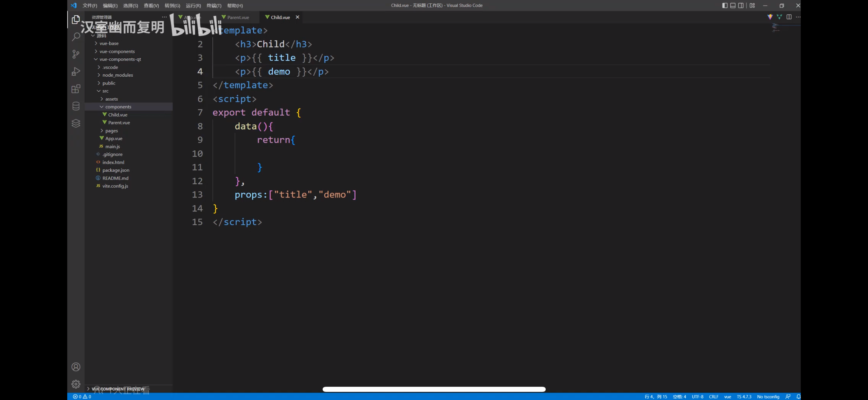This screenshot has height=400, width=868.
Task: Click the CRLF line ending status item
Action: (713, 397)
